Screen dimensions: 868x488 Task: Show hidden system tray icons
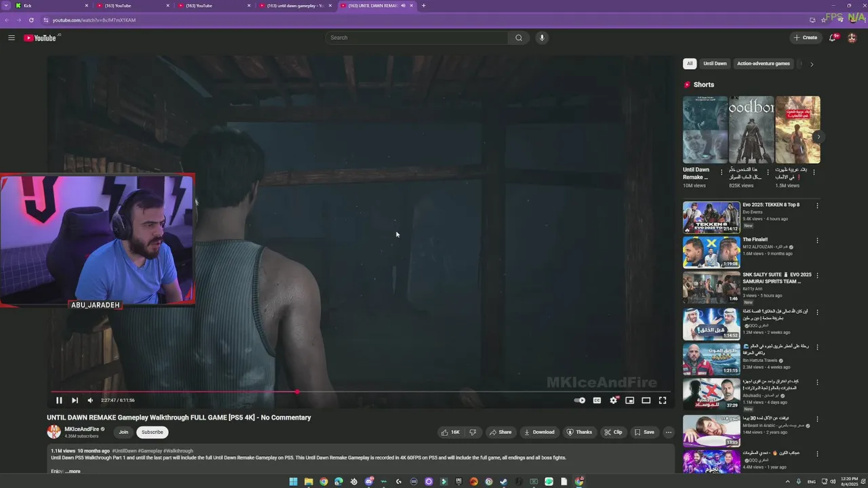pos(787,482)
